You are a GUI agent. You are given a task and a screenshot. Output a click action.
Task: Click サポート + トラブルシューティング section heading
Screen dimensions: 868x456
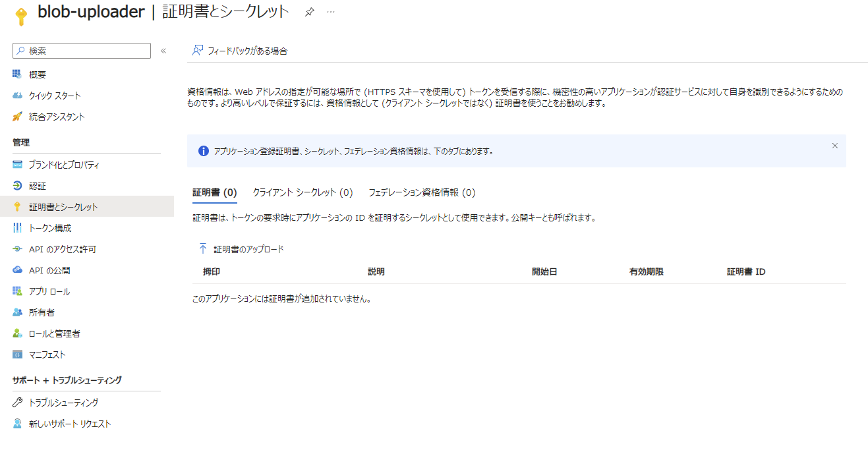(x=67, y=380)
